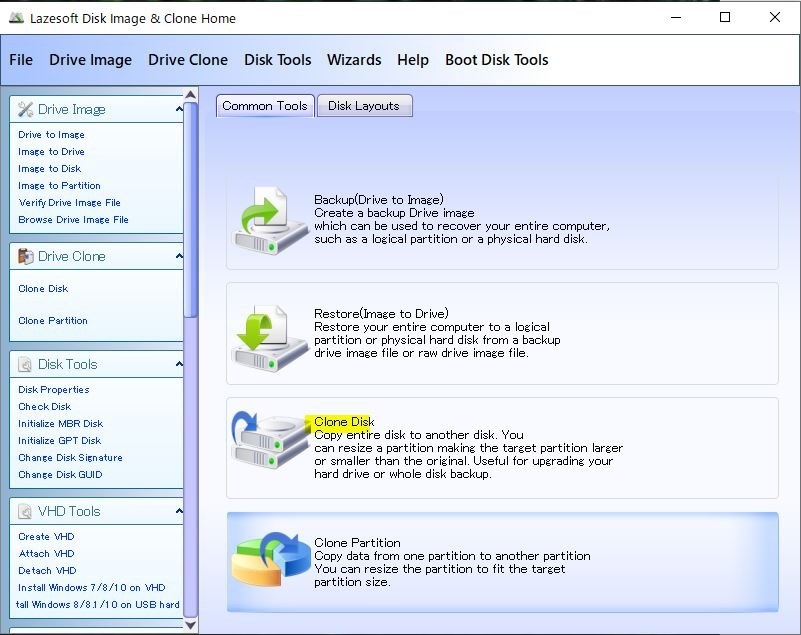Switch to the Disk Layouts tab

[x=364, y=106]
